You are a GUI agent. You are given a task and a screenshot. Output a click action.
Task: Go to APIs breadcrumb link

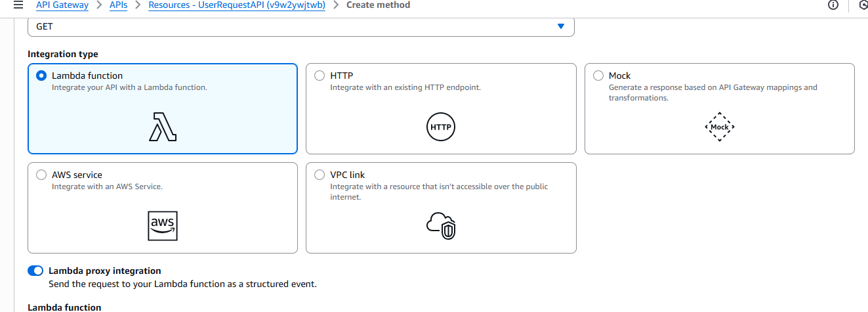pyautogui.click(x=119, y=5)
